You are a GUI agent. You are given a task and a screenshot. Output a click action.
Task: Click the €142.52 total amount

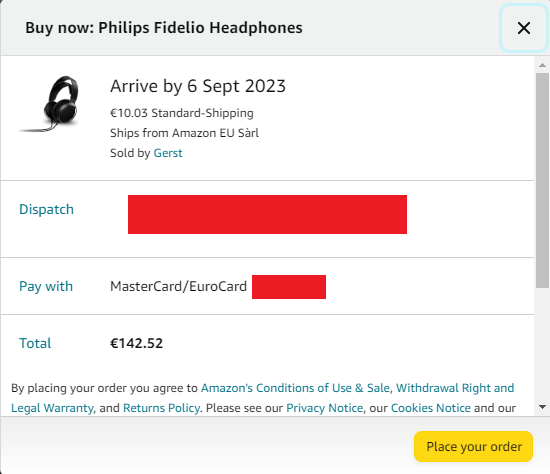136,343
